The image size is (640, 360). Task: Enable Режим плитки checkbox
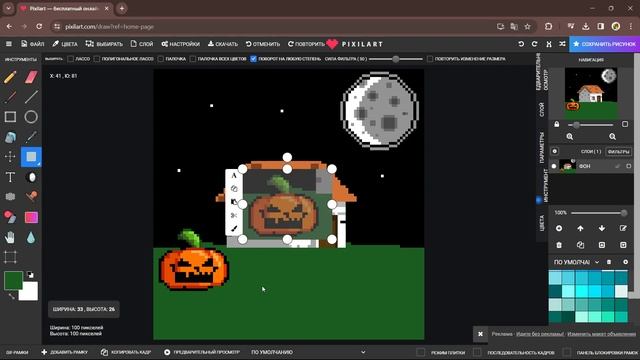(420, 352)
